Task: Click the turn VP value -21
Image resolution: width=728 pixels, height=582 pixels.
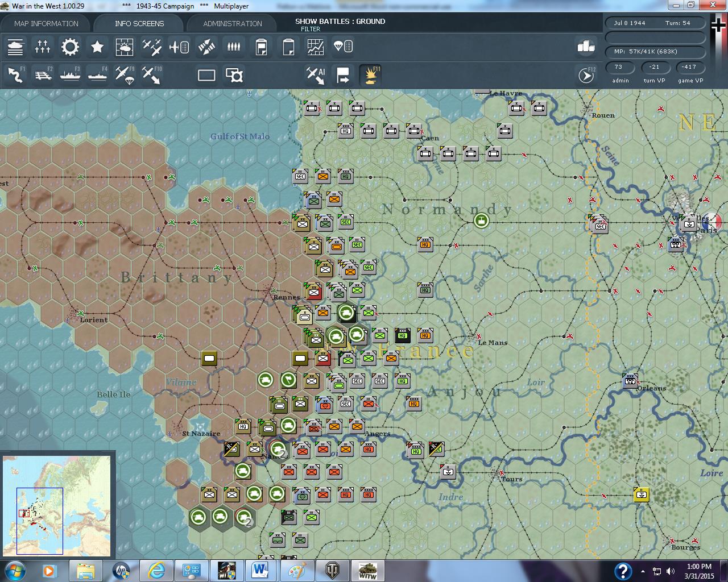Action: 654,67
